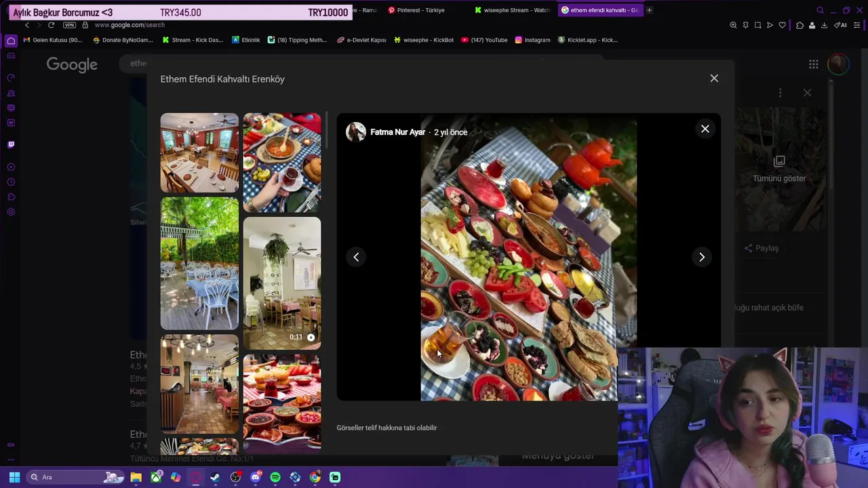The image size is (868, 488).
Task: Open the browser profile icon
Action: coord(812,25)
